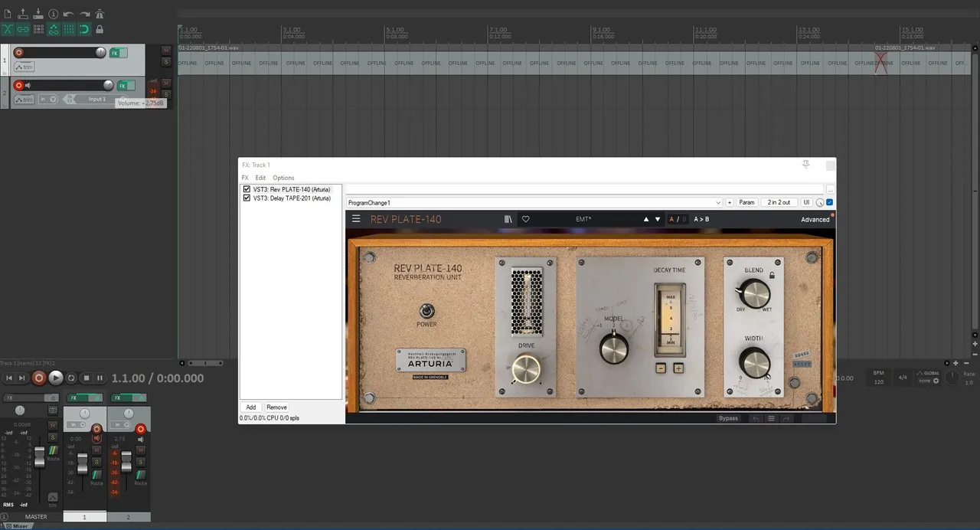Click the UI button in FX window
The height and width of the screenshot is (530, 980).
[x=806, y=203]
